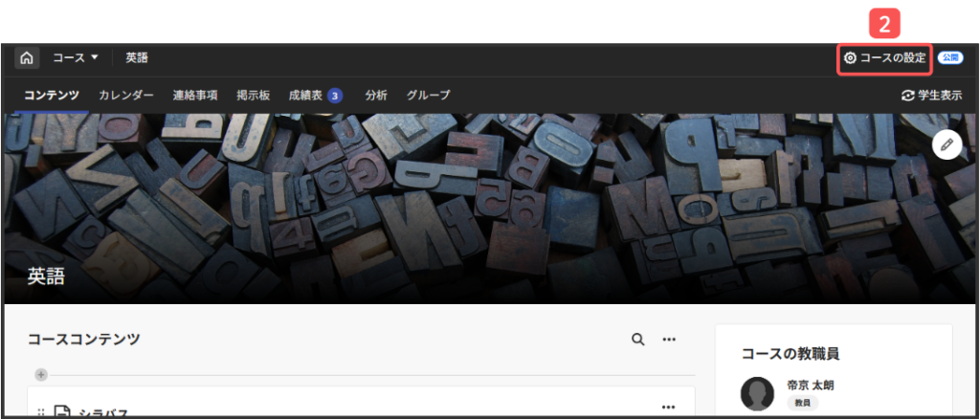Click the instructor avatar for 帝京 太朗
The height and width of the screenshot is (419, 980).
(x=757, y=394)
